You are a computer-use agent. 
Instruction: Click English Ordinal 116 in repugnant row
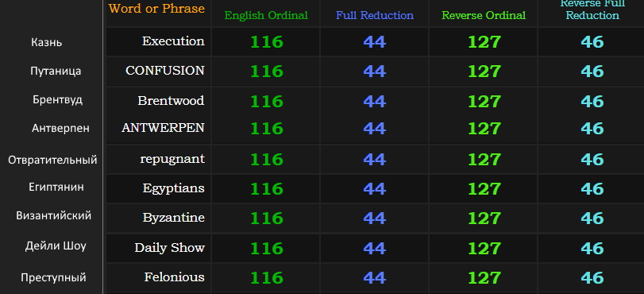point(267,160)
